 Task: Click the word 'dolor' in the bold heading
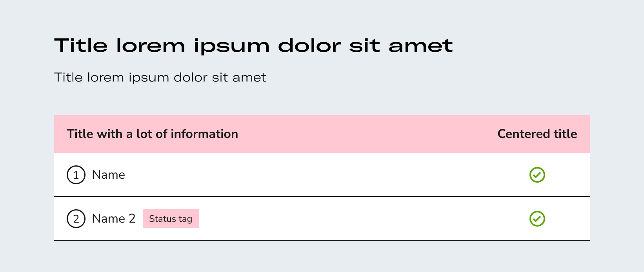(309, 45)
